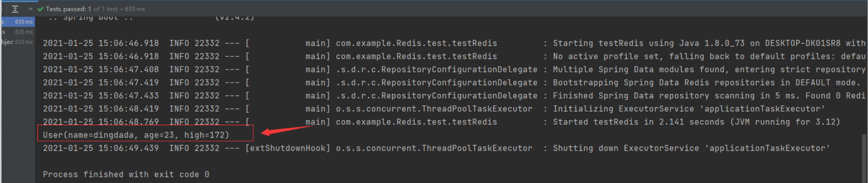868x183 pixels.
Task: Click the expand all tests icon
Action: coord(15,9)
